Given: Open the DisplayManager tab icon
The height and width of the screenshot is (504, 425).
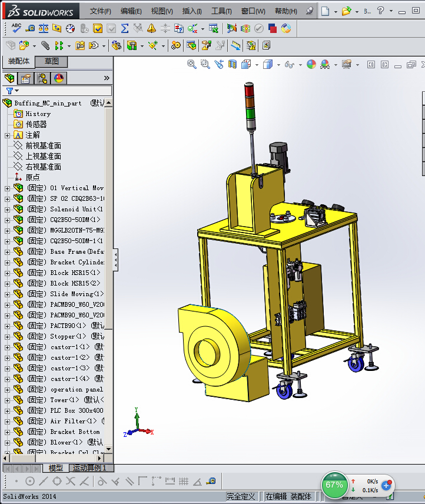Looking at the screenshot, I should (59, 78).
